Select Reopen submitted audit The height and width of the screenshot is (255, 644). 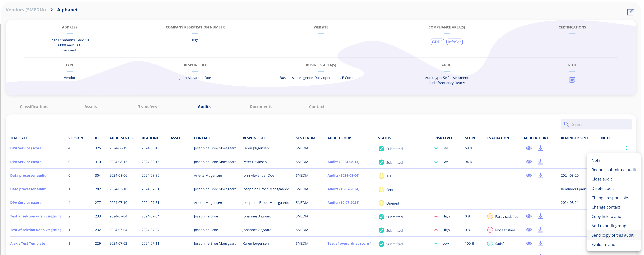pos(614,170)
